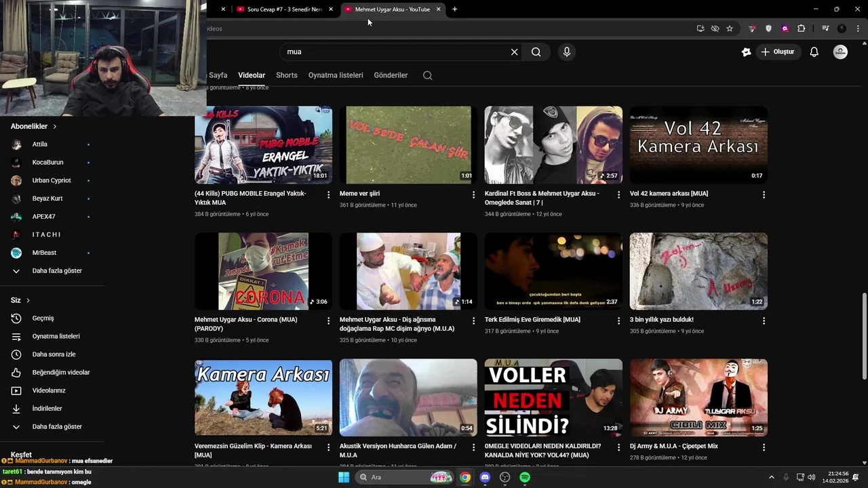Viewport: 868px width, 488px height.
Task: Expand the Siz section chevron
Action: 28,300
